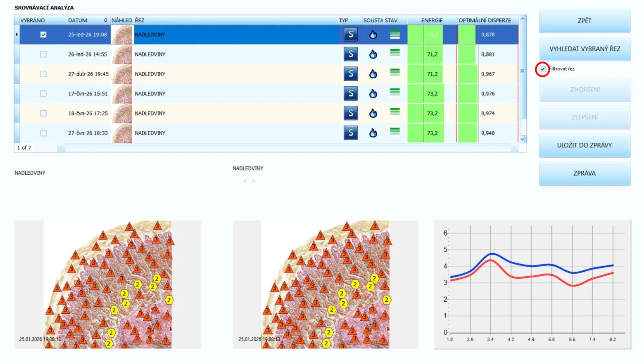Viewport: 644px width, 362px height.
Task: Toggle the Filtrovat řez checkbox
Action: (543, 69)
